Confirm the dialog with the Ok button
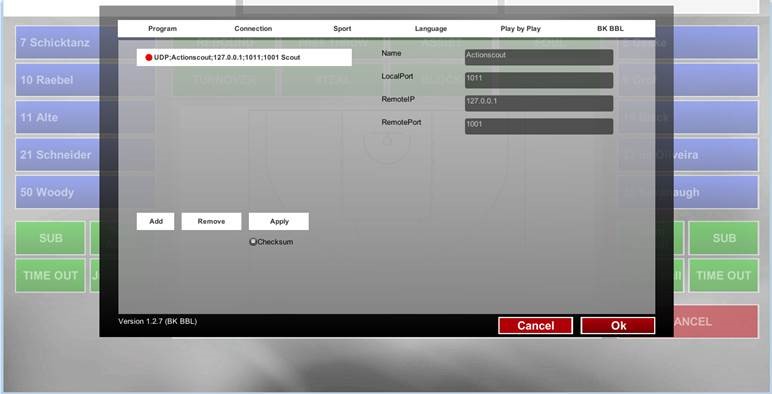 coord(618,326)
